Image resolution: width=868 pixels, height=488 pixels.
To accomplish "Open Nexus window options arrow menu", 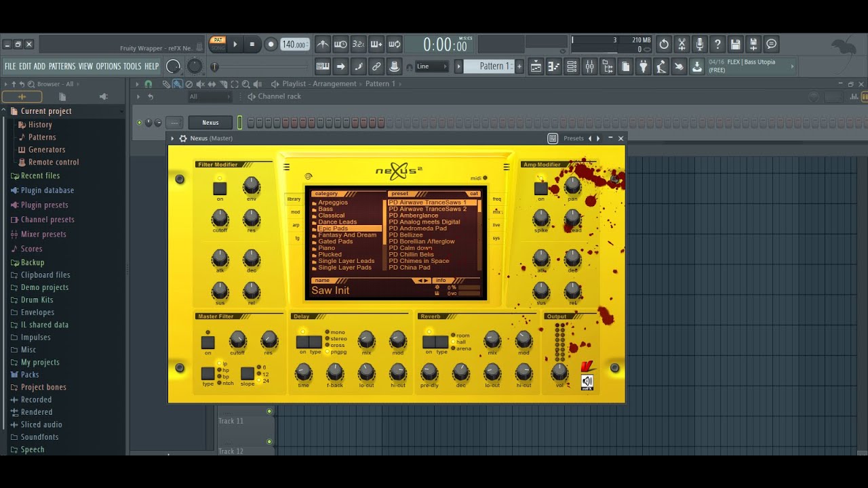I will [x=172, y=138].
